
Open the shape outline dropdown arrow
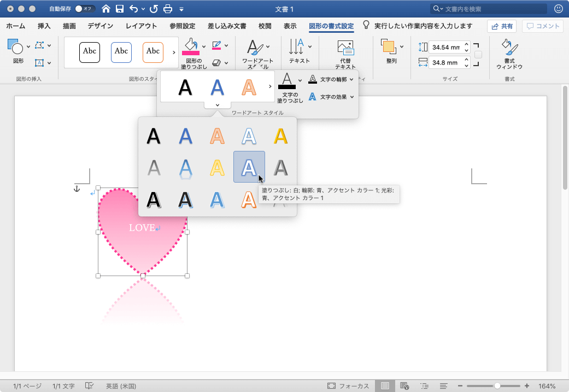tap(226, 45)
